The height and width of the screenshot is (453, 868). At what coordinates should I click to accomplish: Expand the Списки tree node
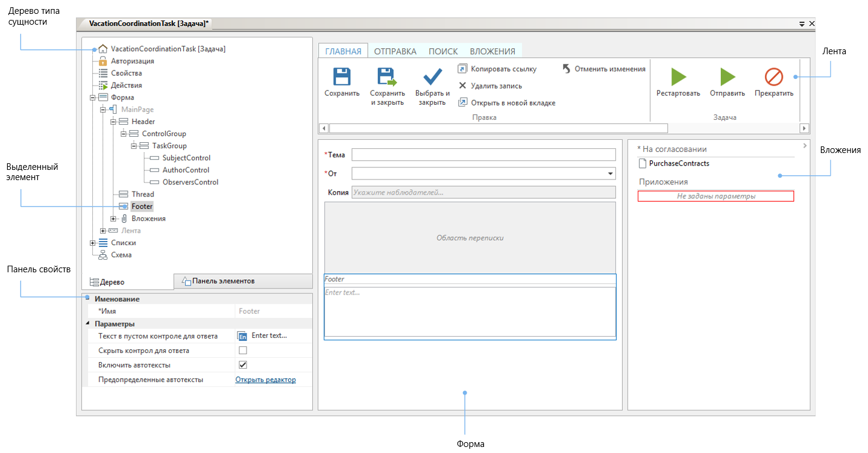pos(92,243)
